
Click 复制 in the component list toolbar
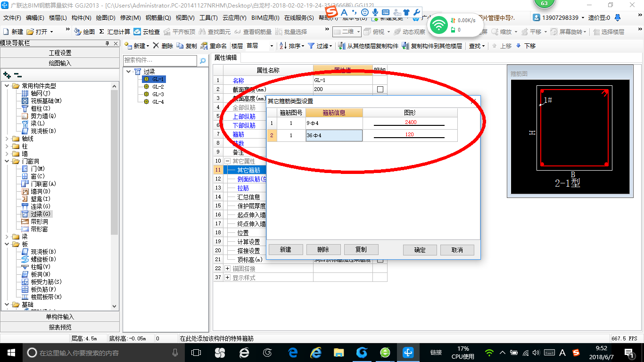187,46
